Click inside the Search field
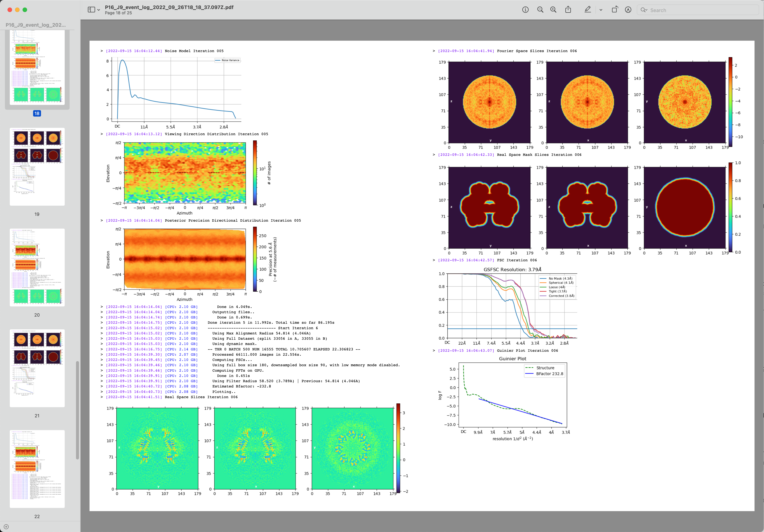 tap(699, 10)
